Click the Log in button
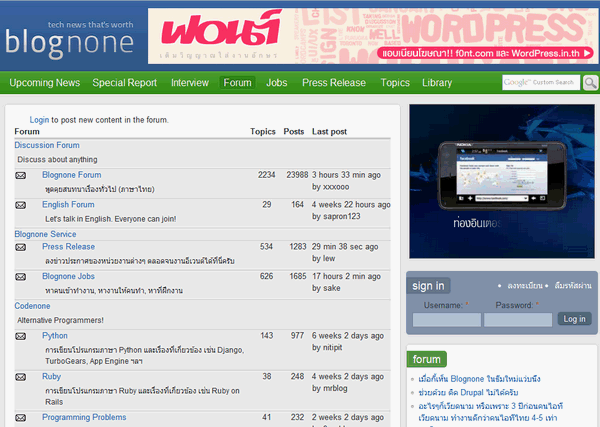The image size is (600, 427). (x=574, y=319)
